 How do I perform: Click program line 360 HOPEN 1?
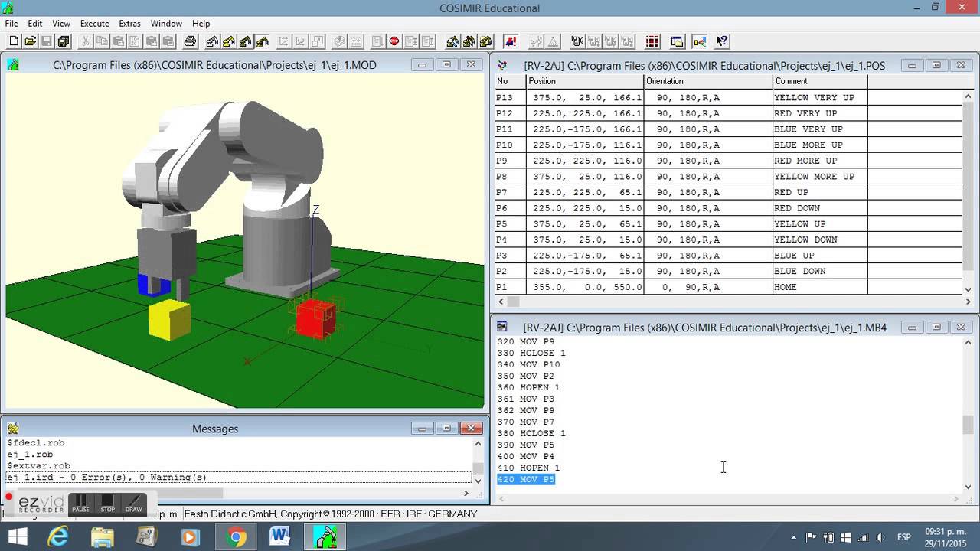[x=528, y=387]
